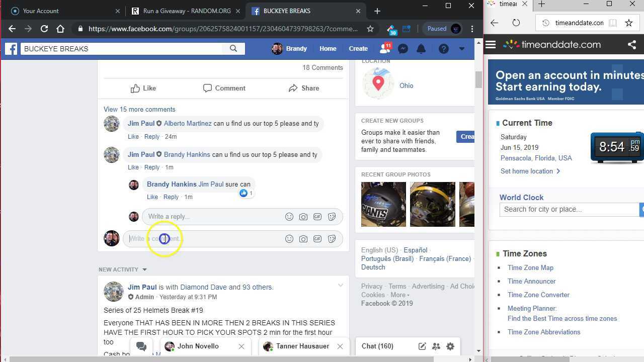This screenshot has width=644, height=362.
Task: Switch to the Run a Giveaway tab
Action: (184, 11)
